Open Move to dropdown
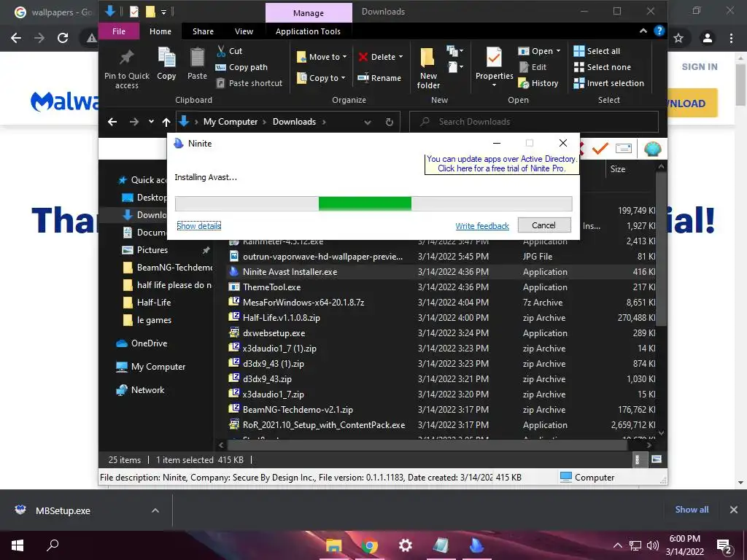Image resolution: width=747 pixels, height=560 pixels. [x=322, y=57]
